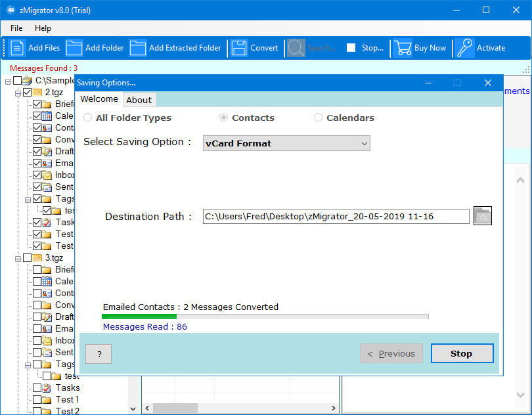Open the vCard Format saving option dropdown
Viewport: 532px width, 415px height.
(286, 144)
